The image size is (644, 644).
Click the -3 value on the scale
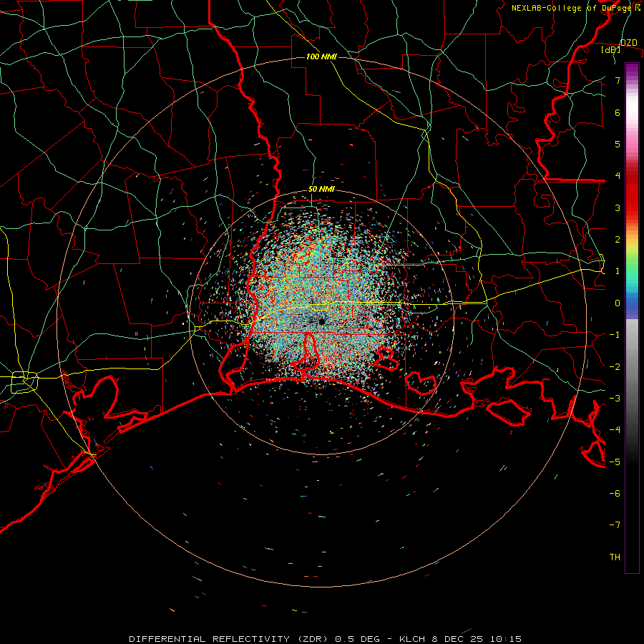[615, 399]
